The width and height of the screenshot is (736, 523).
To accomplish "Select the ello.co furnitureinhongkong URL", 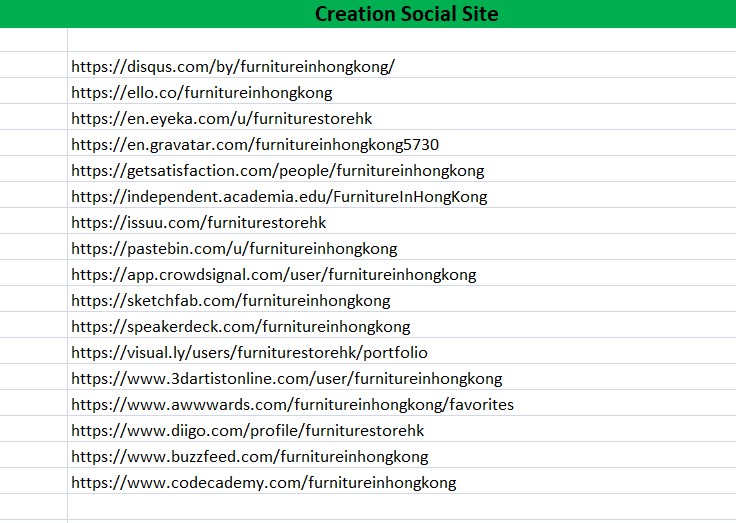I will click(202, 92).
